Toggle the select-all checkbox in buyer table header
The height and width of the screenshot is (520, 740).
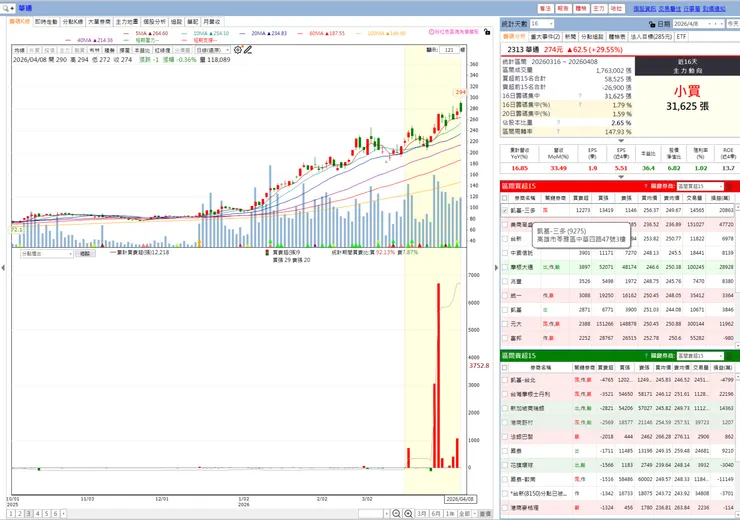click(x=505, y=198)
